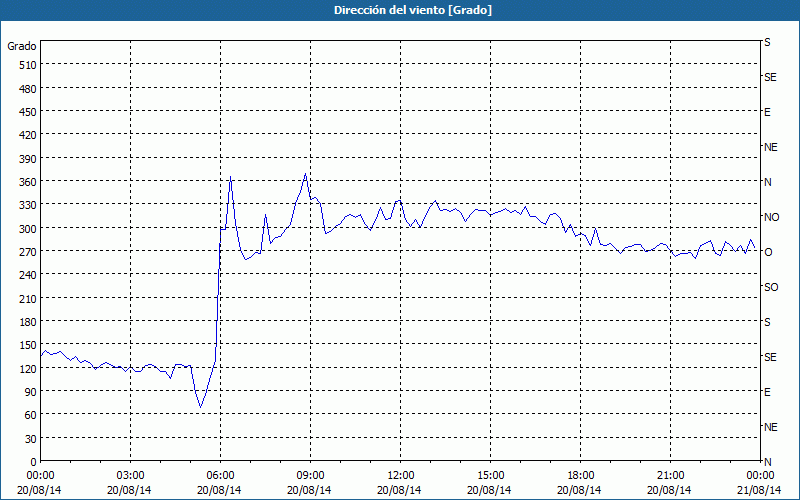
Task: Select the 480 value on the left axis
Action: [29, 89]
